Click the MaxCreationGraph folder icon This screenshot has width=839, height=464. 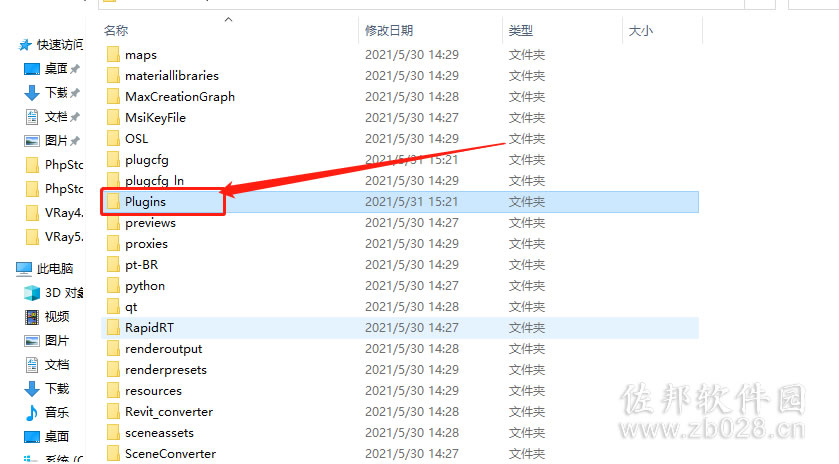113,96
